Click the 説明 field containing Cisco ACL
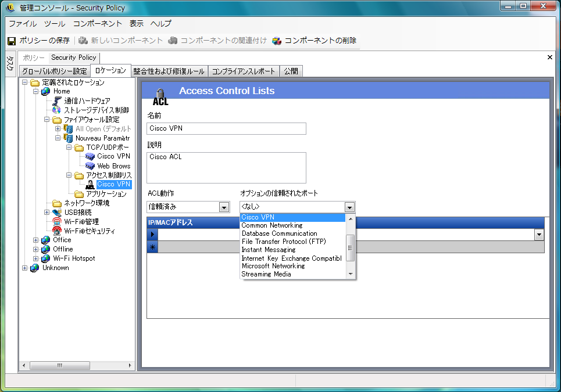 pyautogui.click(x=226, y=168)
